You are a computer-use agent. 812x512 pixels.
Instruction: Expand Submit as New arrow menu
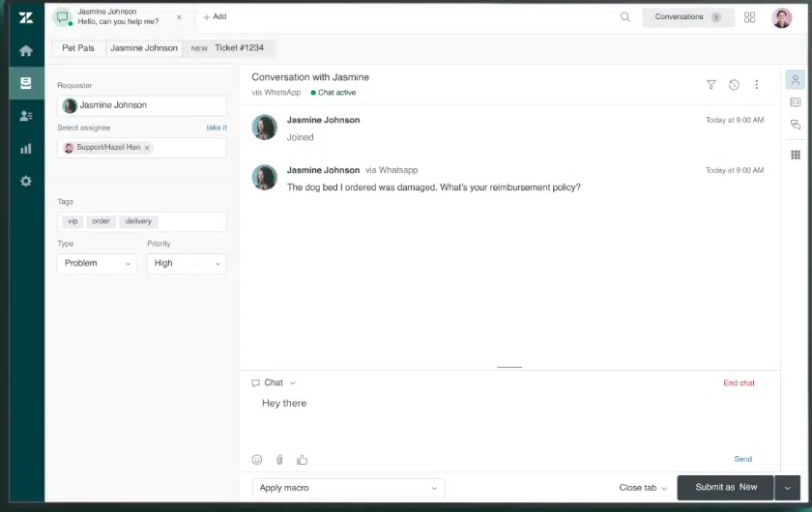[x=787, y=488]
